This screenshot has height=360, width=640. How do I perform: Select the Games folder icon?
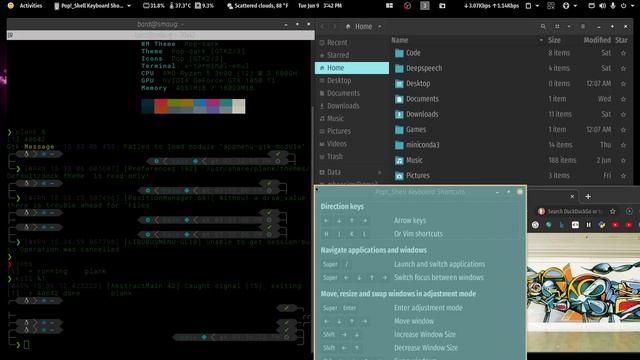[x=399, y=130]
